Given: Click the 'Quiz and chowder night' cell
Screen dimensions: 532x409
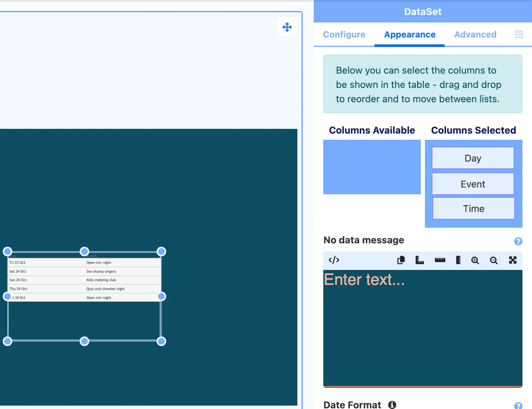Looking at the screenshot, I should 106,289.
